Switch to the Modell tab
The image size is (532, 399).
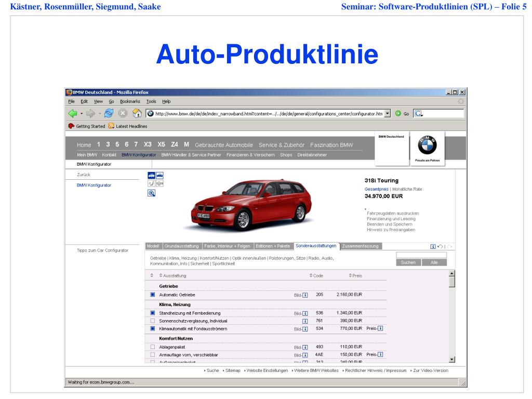tap(153, 246)
